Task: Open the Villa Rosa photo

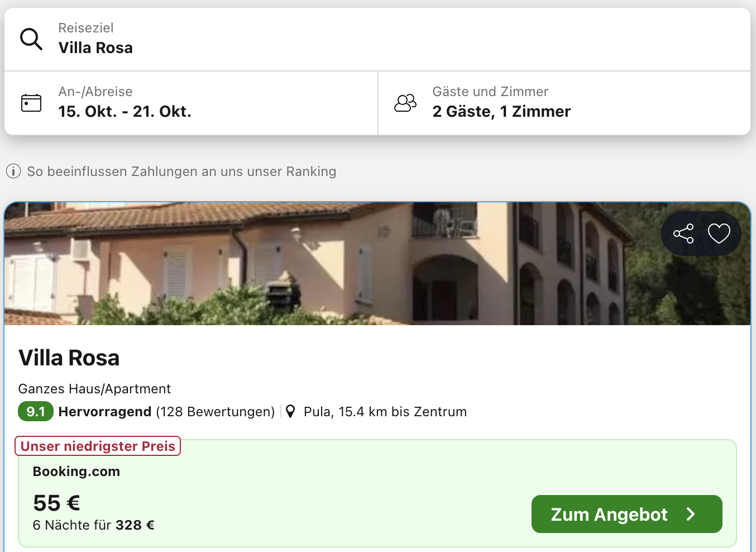Action: [x=335, y=264]
